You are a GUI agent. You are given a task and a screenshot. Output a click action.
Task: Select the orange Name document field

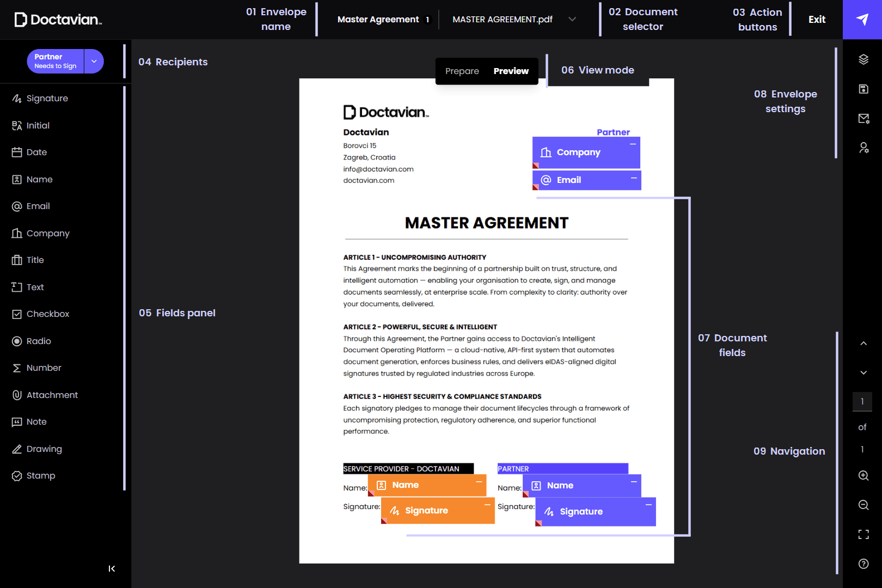[x=427, y=485]
